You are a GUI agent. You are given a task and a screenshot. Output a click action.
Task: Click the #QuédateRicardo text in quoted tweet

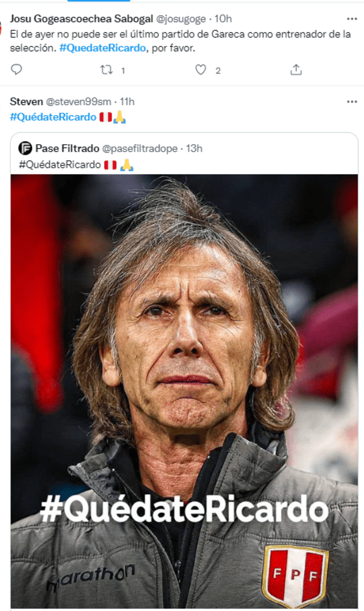pos(60,165)
